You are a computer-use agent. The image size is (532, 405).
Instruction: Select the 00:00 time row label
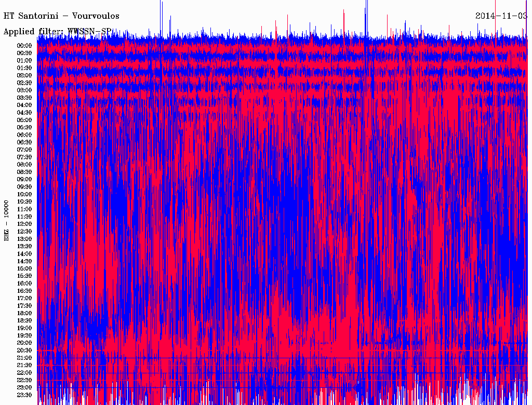pos(24,46)
